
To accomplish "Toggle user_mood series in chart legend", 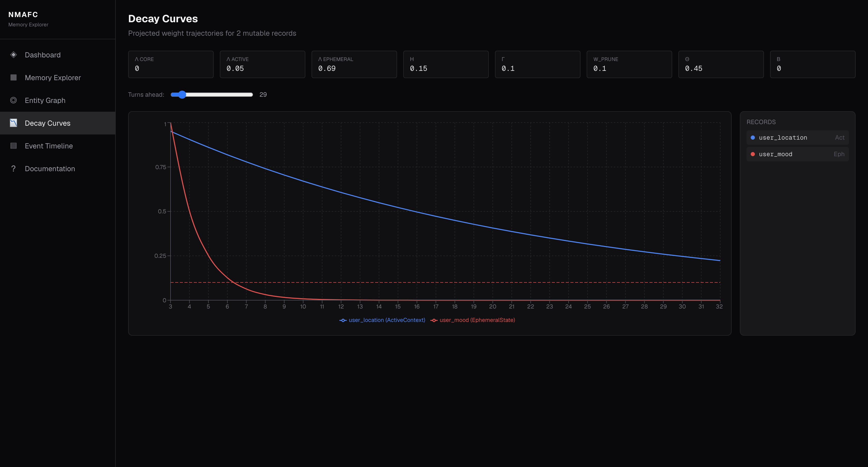I will coord(473,320).
